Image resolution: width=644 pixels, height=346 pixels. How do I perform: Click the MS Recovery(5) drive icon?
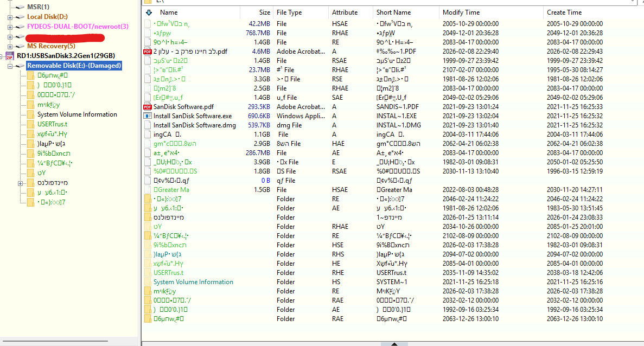coord(20,46)
